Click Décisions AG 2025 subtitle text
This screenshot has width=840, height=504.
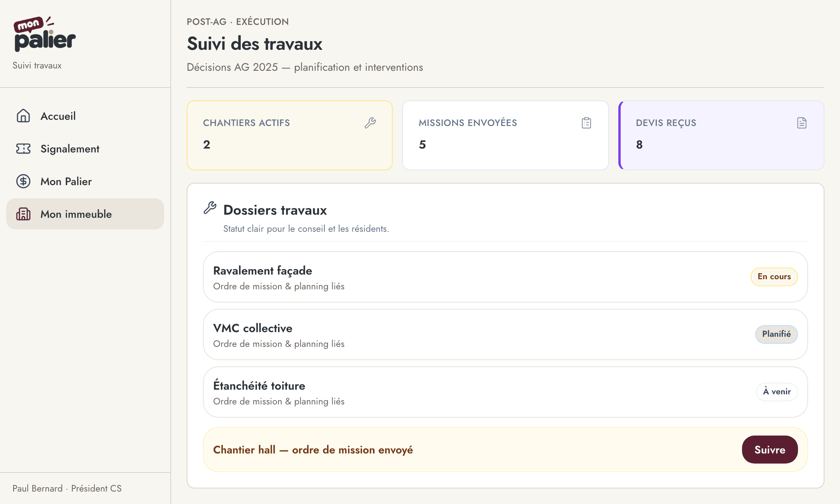305,67
